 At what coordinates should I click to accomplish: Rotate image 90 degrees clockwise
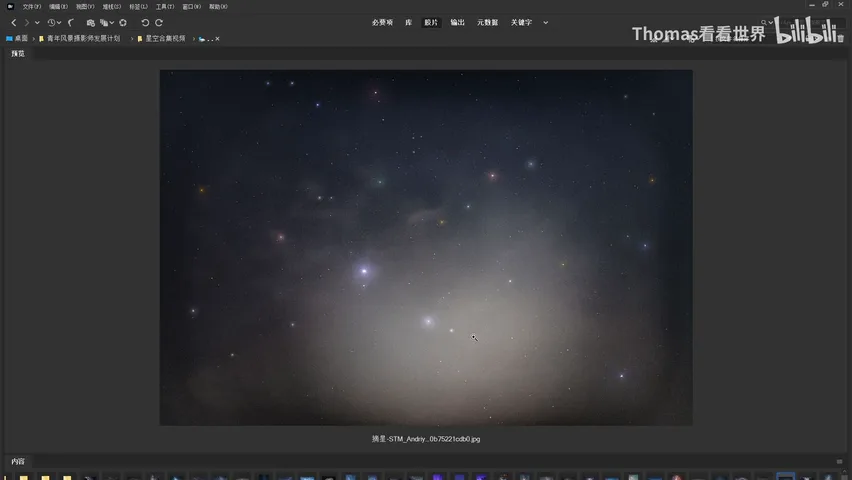(x=159, y=23)
